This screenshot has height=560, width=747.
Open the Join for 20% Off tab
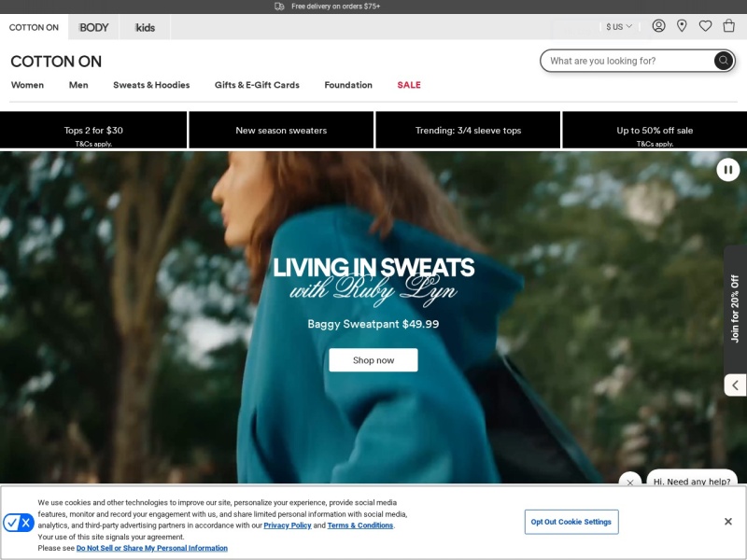735,309
